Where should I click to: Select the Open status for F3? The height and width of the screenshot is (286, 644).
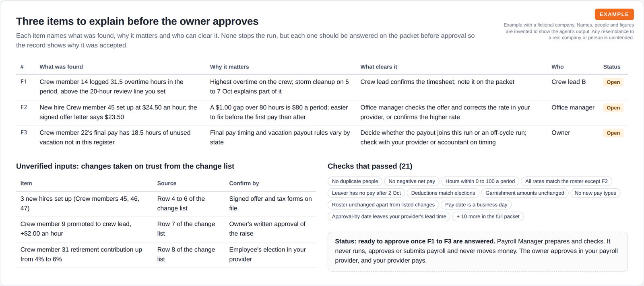click(613, 133)
